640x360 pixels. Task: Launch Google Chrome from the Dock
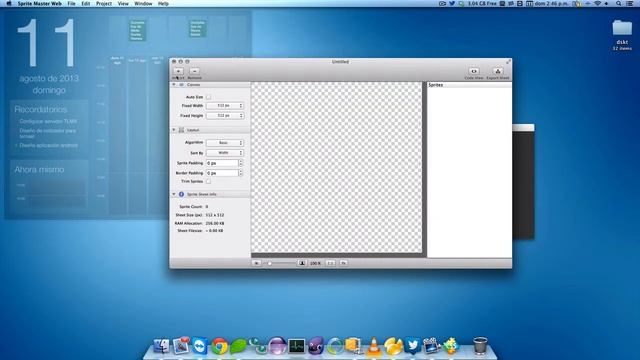220,346
